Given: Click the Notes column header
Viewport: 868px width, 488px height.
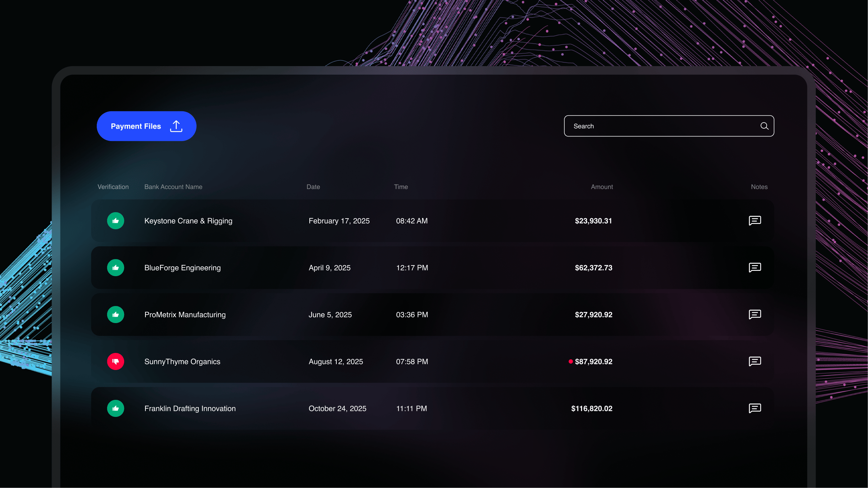Looking at the screenshot, I should (x=759, y=187).
